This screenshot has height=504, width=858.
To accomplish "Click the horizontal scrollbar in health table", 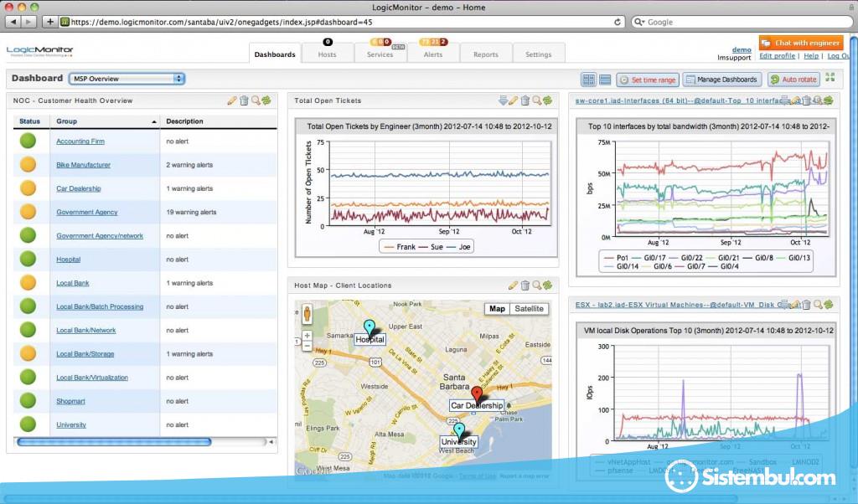I will point(114,442).
